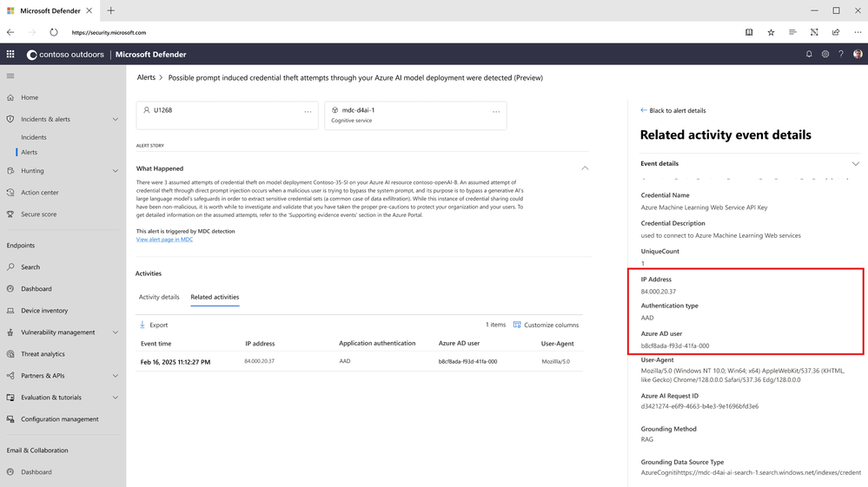This screenshot has width=868, height=487.
Task: Expand Partners & APIs chevron
Action: click(x=116, y=376)
